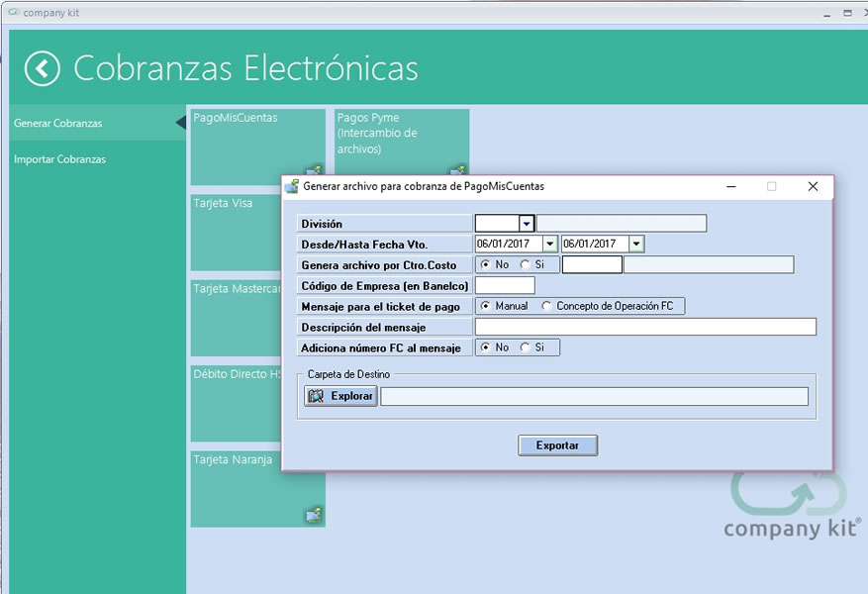Open the Pagos Pyme tile
This screenshot has width=868, height=594.
(x=402, y=143)
